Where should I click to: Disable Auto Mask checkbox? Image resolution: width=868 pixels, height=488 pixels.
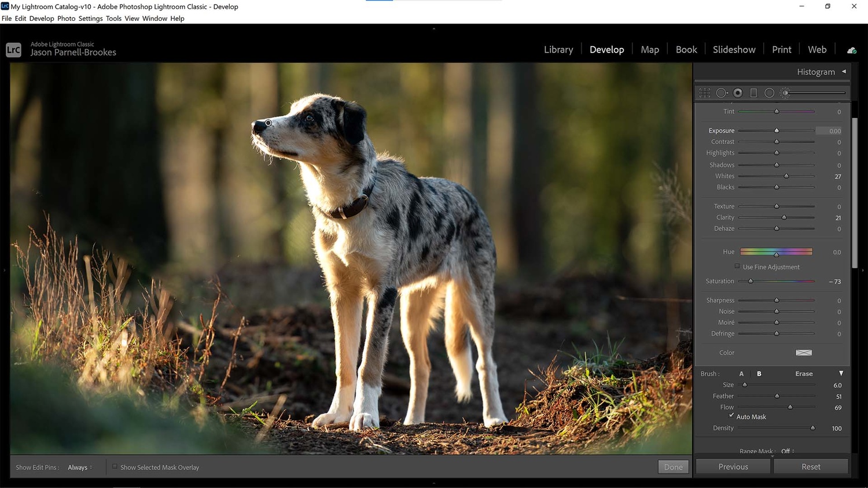731,415
